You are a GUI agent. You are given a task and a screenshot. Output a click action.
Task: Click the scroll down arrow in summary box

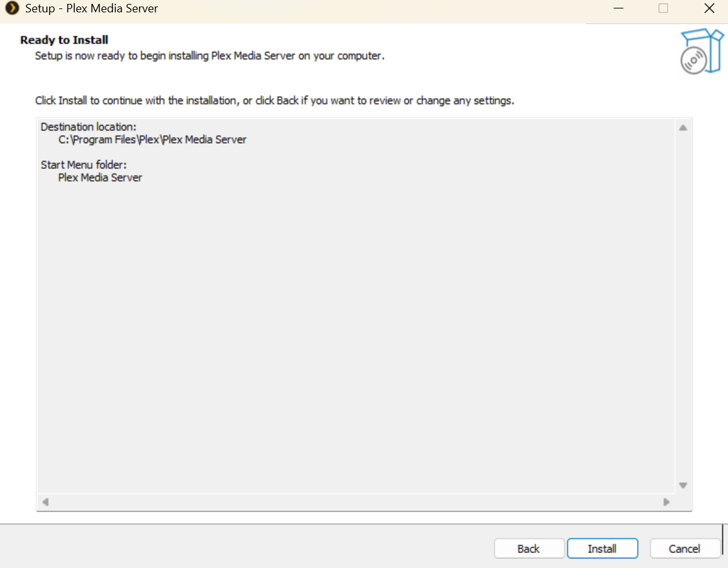(x=682, y=485)
